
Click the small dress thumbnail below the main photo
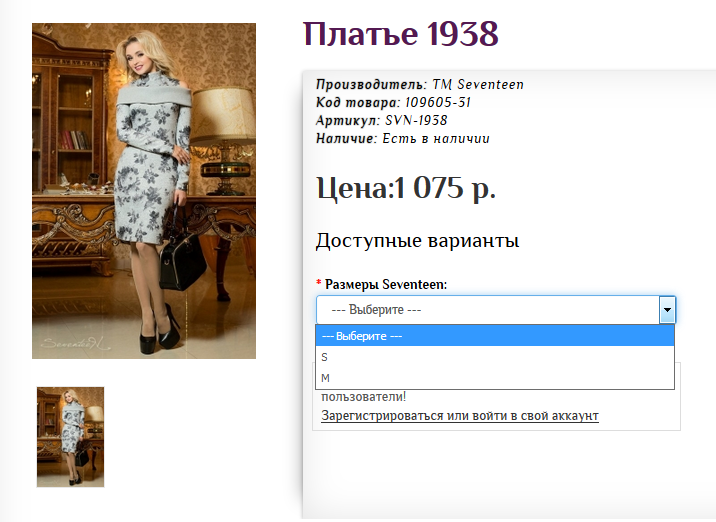(x=70, y=437)
